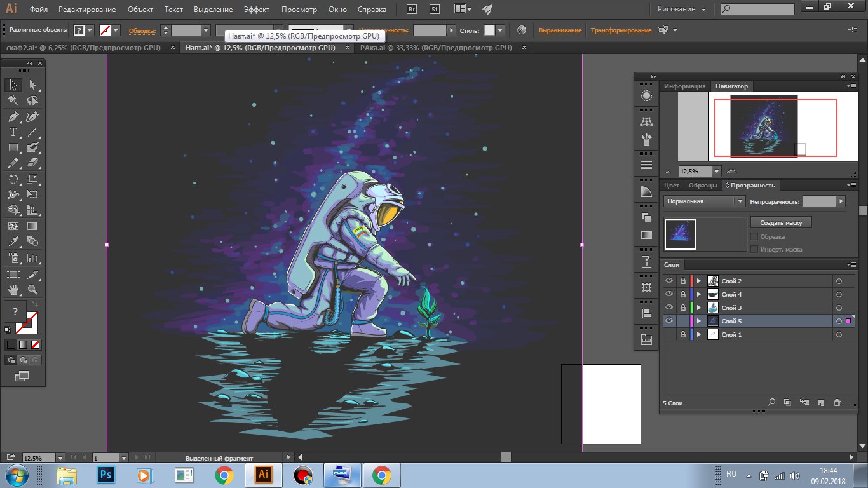This screenshot has height=488, width=868.
Task: Select the Lasso tool
Action: [32, 100]
